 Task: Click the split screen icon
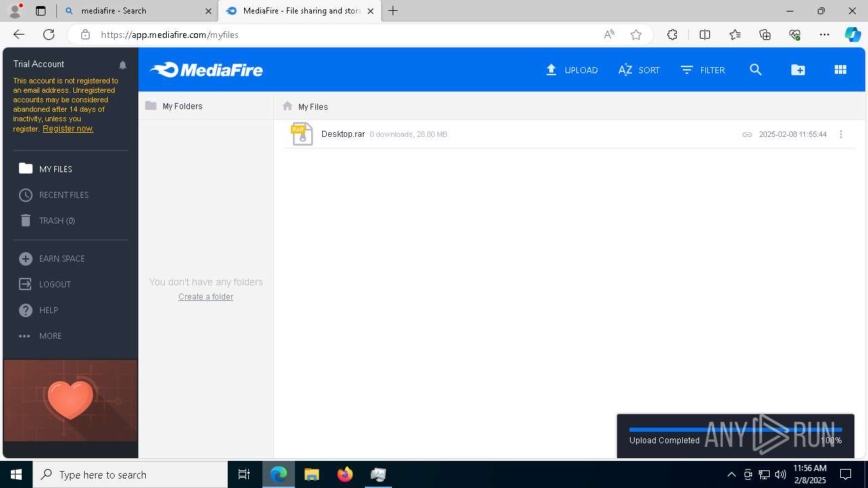coord(705,35)
